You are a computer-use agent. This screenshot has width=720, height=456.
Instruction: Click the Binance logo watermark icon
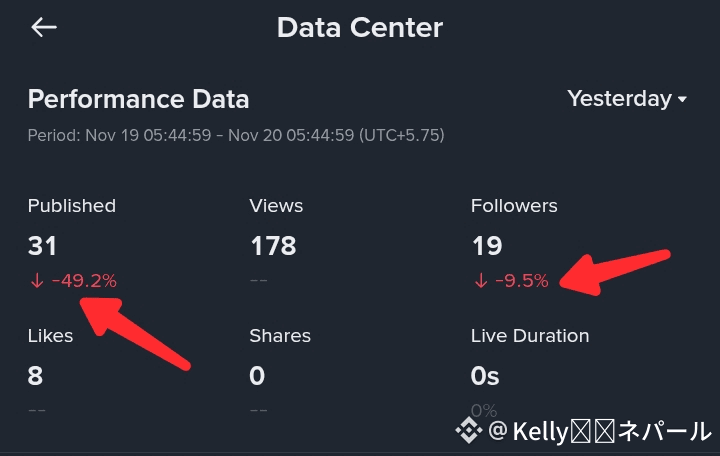click(x=468, y=431)
